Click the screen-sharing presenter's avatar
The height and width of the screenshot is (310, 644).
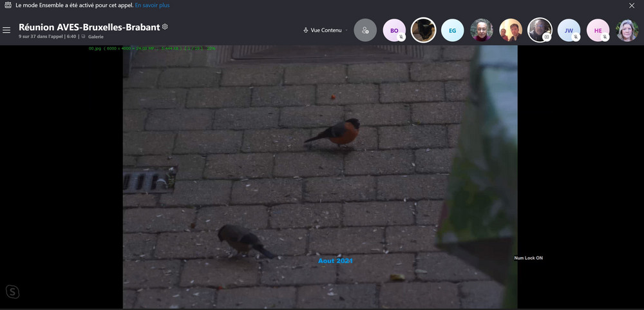[x=540, y=30]
